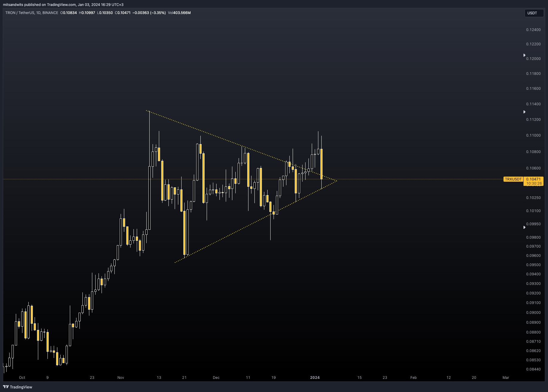Click the 0.12400 price axis label
548x392 pixels.
(x=533, y=30)
